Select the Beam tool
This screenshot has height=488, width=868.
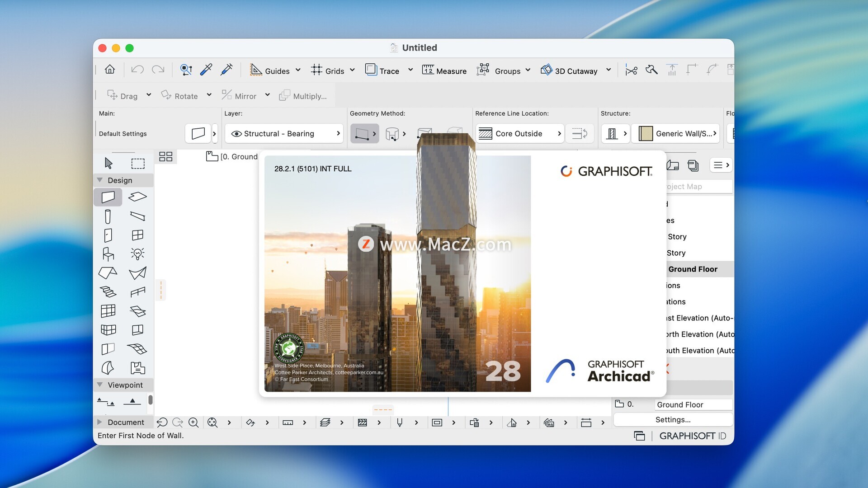click(x=137, y=216)
